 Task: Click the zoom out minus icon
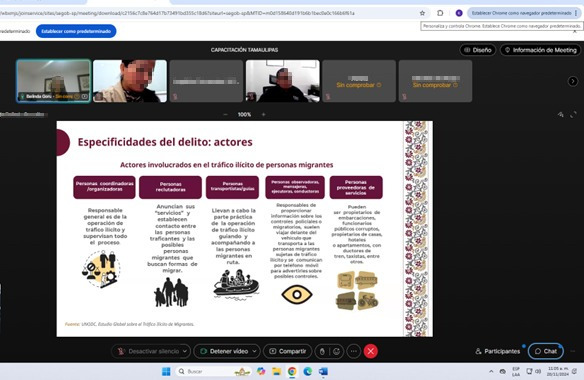click(x=225, y=114)
